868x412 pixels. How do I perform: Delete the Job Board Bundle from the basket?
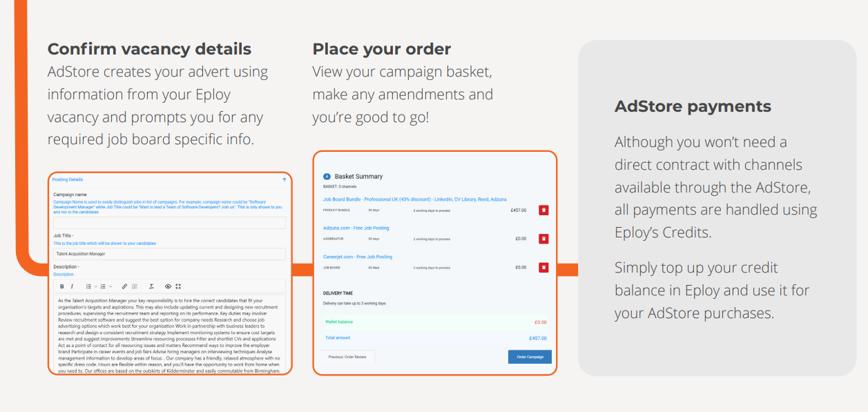click(543, 210)
